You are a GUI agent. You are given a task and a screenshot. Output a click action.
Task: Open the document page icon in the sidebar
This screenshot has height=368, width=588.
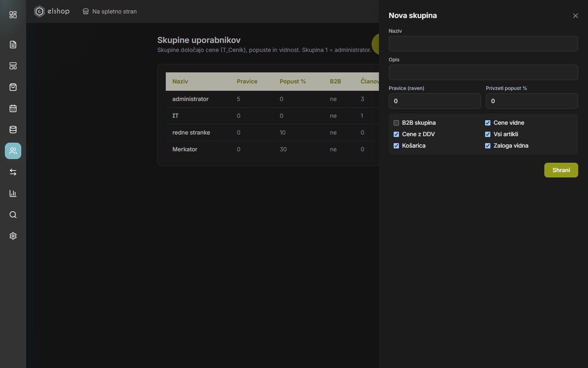[x=13, y=45]
